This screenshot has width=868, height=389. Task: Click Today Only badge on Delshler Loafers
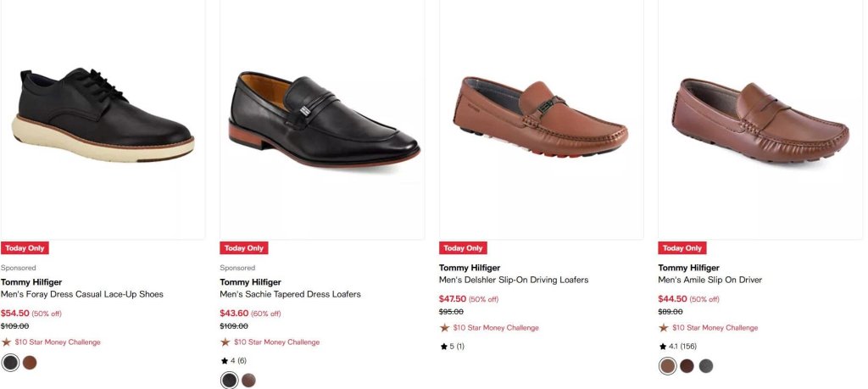point(464,248)
